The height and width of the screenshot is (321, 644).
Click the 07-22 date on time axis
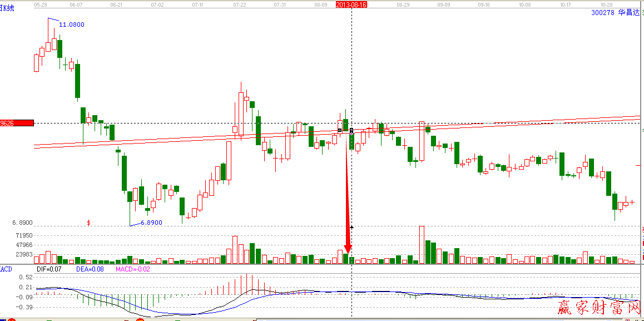tap(240, 4)
